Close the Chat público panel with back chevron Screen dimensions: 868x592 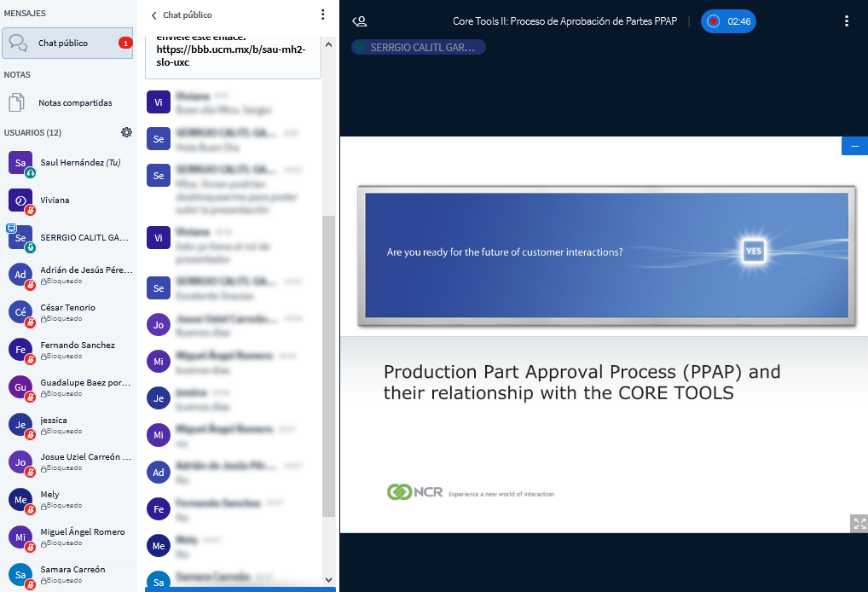153,15
